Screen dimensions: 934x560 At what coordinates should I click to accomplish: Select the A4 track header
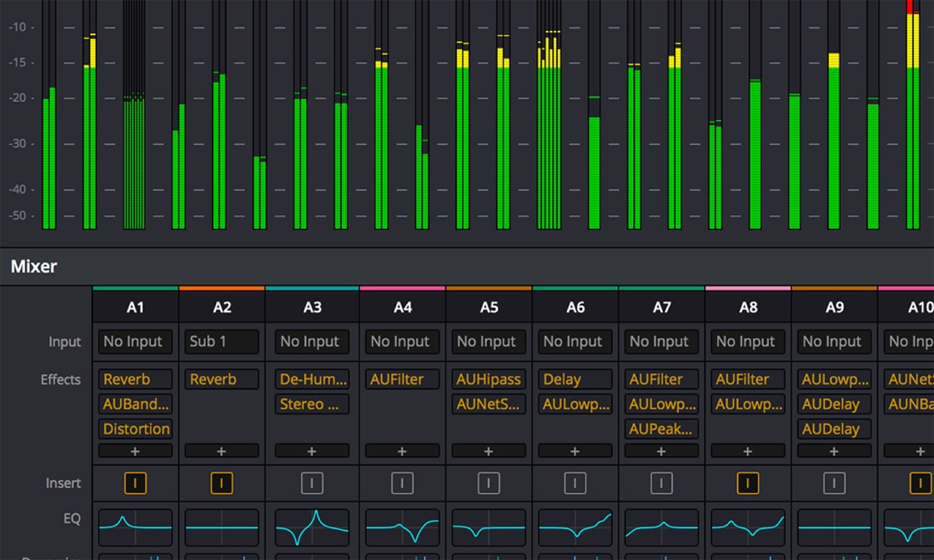click(402, 307)
